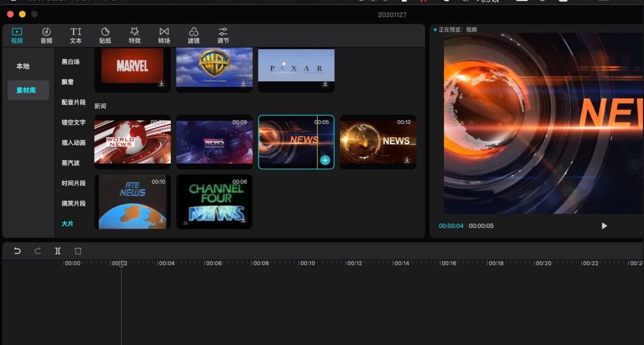Click the redo arrow icon
Viewport: 644px width, 345px height.
tap(38, 251)
